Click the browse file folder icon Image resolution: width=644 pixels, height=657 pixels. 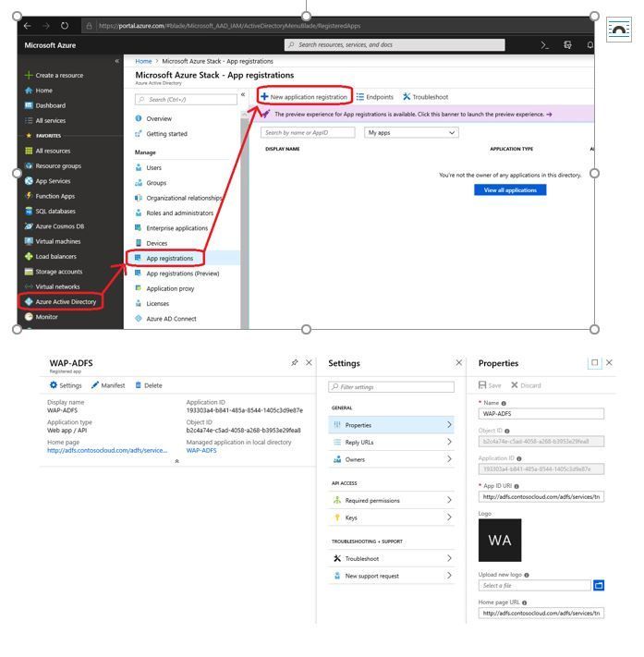[x=599, y=586]
